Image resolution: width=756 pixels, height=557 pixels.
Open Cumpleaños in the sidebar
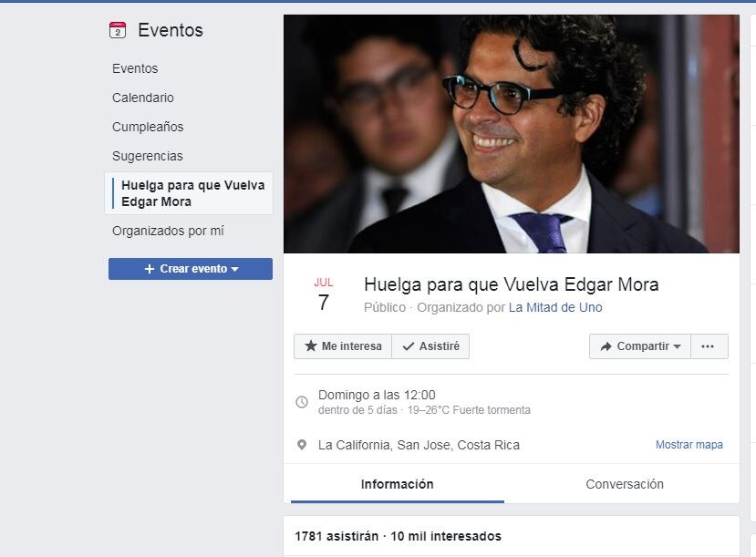(148, 127)
